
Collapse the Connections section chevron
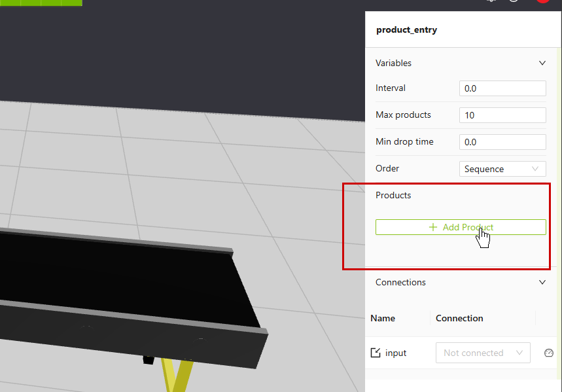(x=542, y=282)
